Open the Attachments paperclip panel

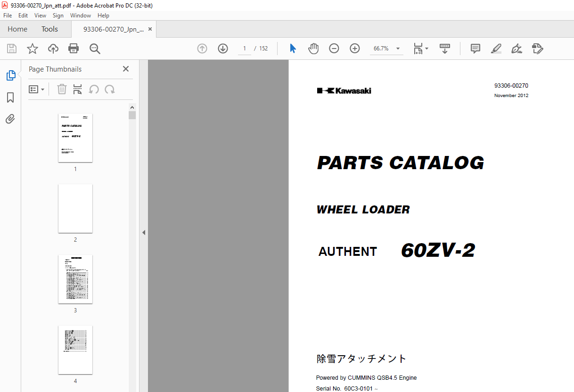tap(10, 119)
